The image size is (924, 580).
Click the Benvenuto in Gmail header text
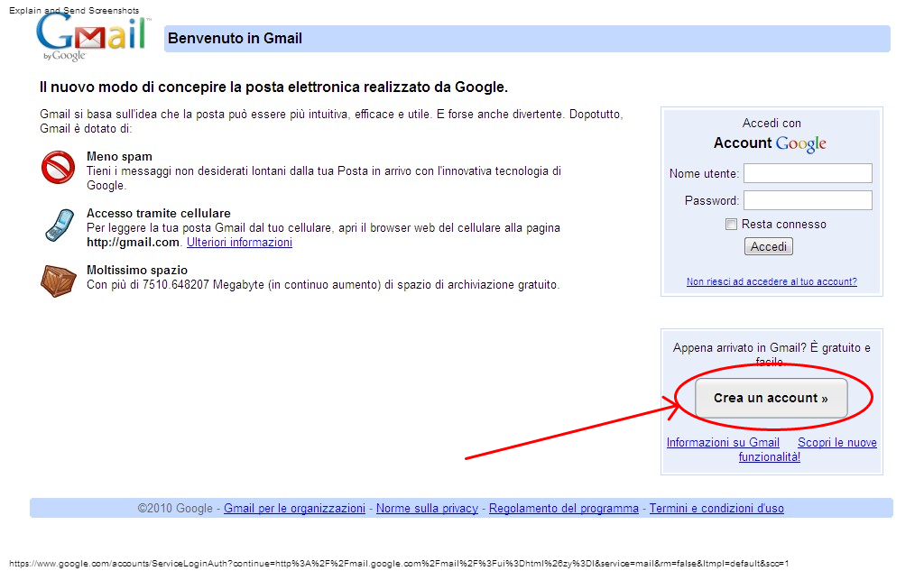[x=236, y=38]
